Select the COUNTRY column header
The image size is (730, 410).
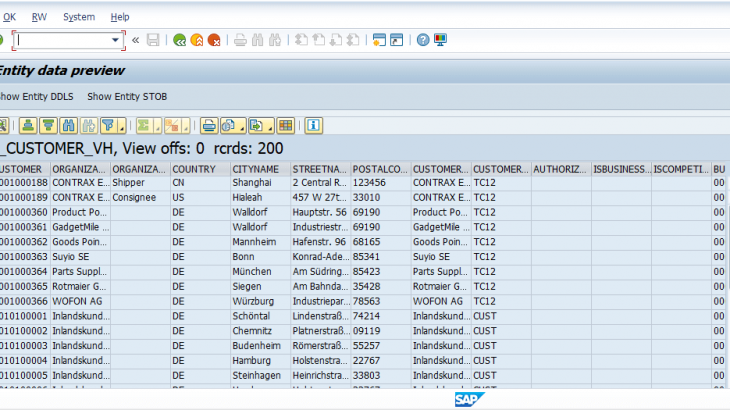[201, 169]
